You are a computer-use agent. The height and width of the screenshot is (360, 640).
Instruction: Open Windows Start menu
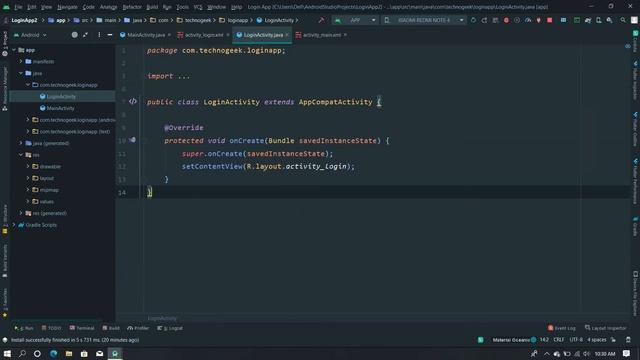coord(7,353)
